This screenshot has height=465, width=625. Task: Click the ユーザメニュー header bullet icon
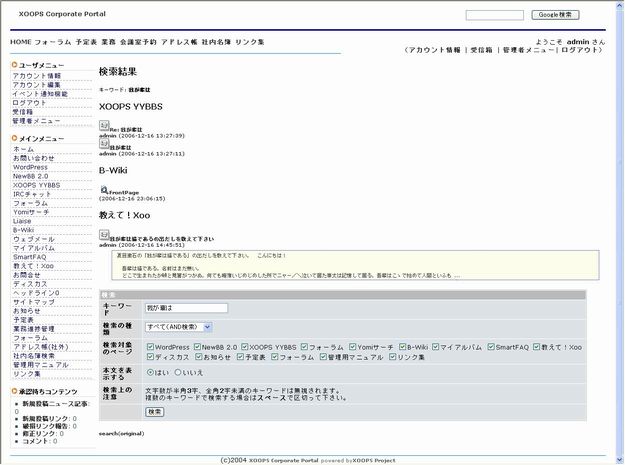coord(15,64)
